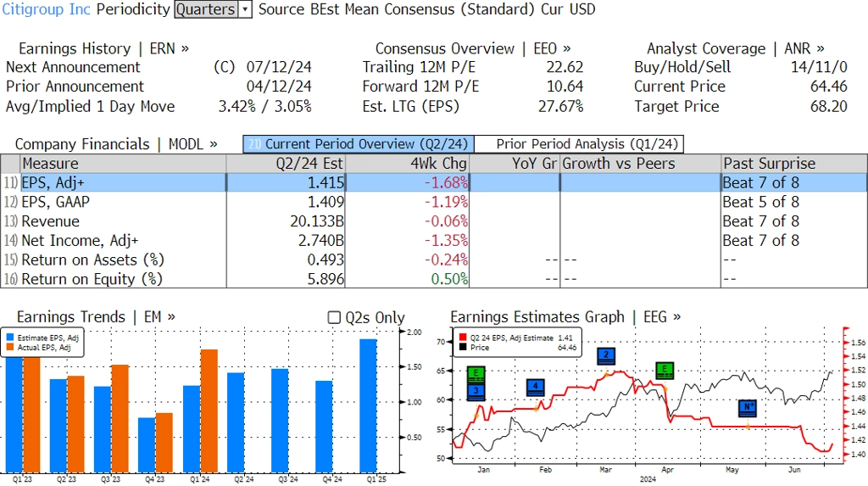Click the blue Q3'24 estimate bar
This screenshot has width=868, height=486.
(280, 421)
